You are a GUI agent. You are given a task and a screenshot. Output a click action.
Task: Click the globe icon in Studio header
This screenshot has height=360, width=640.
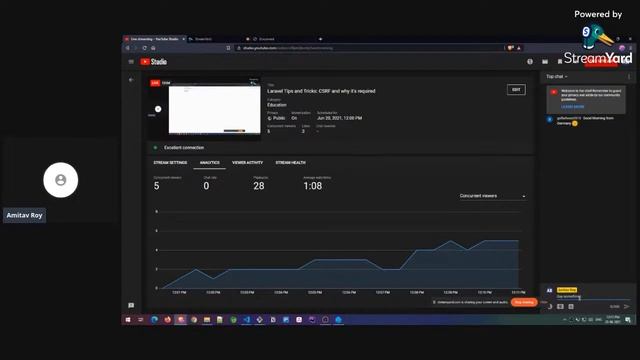pyautogui.click(x=530, y=62)
